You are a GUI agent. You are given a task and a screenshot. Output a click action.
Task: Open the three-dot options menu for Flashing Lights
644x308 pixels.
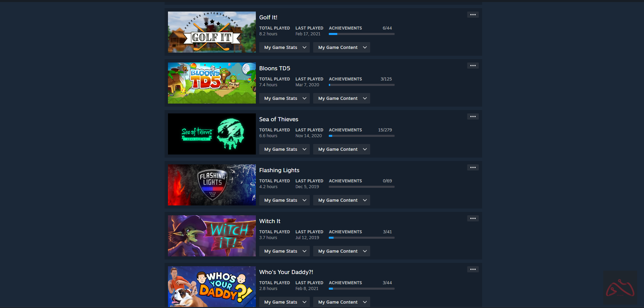[473, 167]
